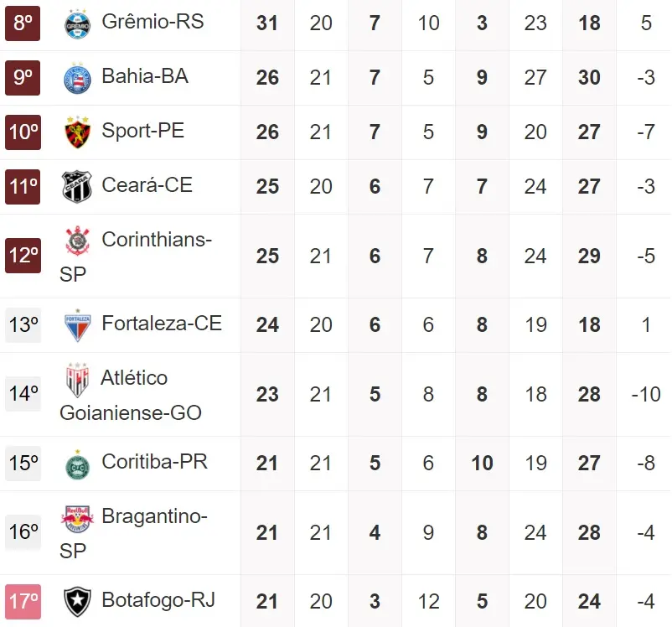Image resolution: width=672 pixels, height=627 pixels.
Task: Open the Fortaleza-CE team name
Action: [162, 324]
